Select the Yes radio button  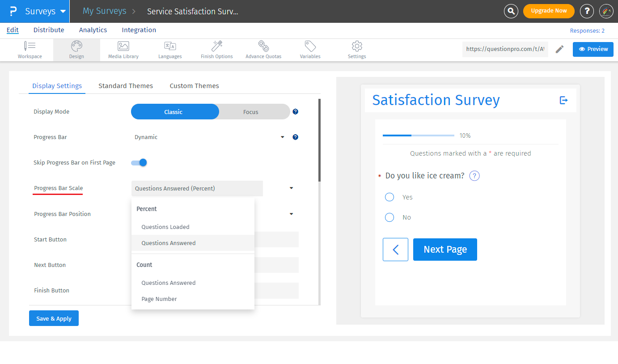point(389,197)
